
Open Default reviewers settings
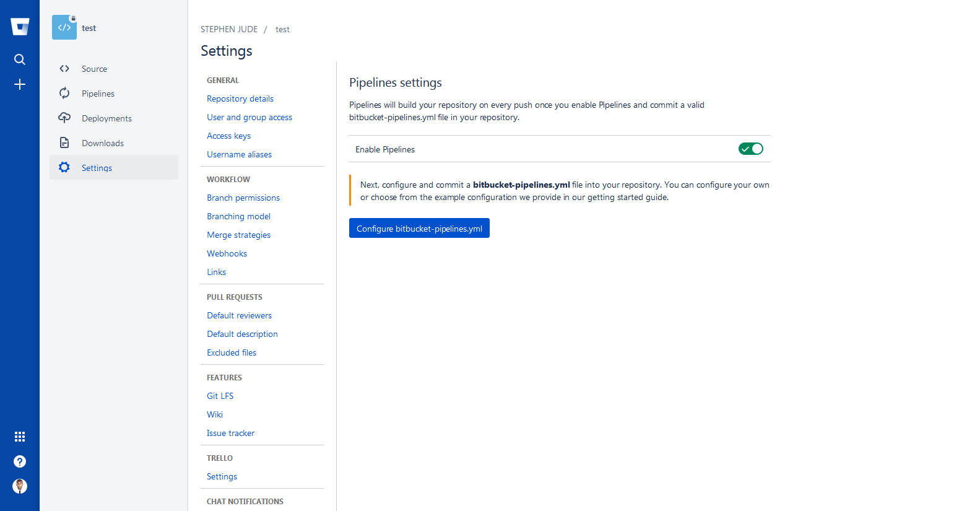[x=239, y=315]
